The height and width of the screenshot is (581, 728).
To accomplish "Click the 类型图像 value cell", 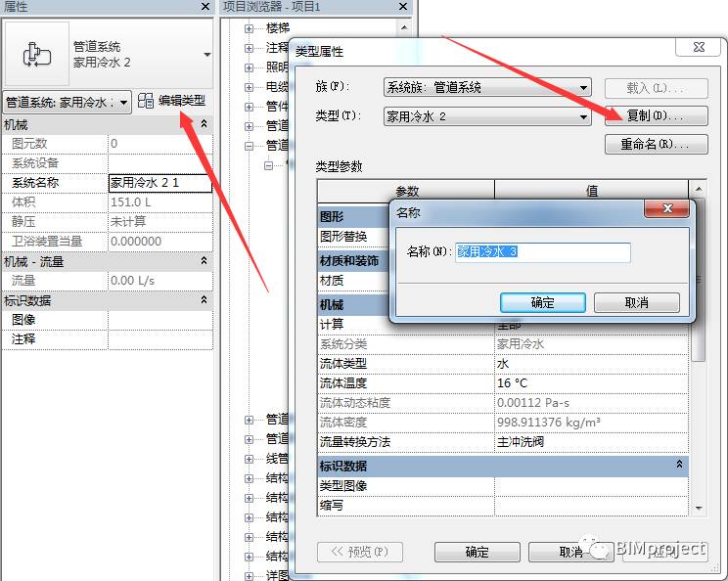I will point(591,486).
